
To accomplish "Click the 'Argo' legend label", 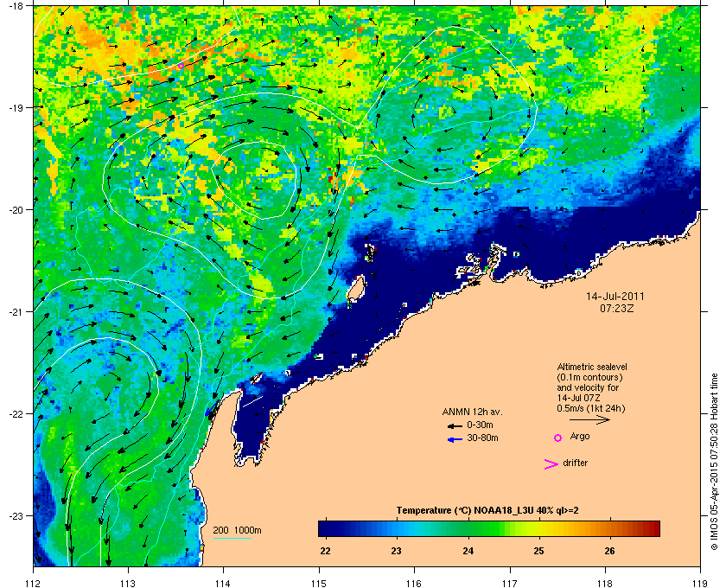I will pyautogui.click(x=580, y=437).
